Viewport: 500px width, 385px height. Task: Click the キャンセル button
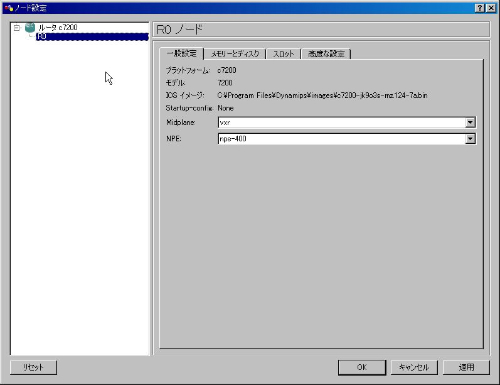coord(414,367)
